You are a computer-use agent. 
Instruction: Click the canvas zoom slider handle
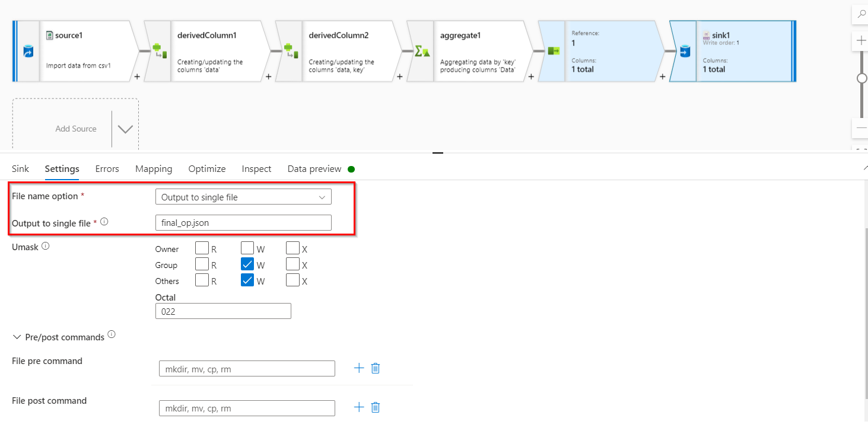[863, 78]
